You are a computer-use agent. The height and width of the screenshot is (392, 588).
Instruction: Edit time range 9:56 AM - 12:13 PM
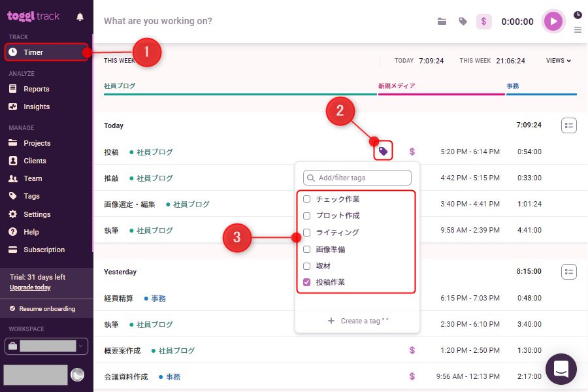pos(468,376)
